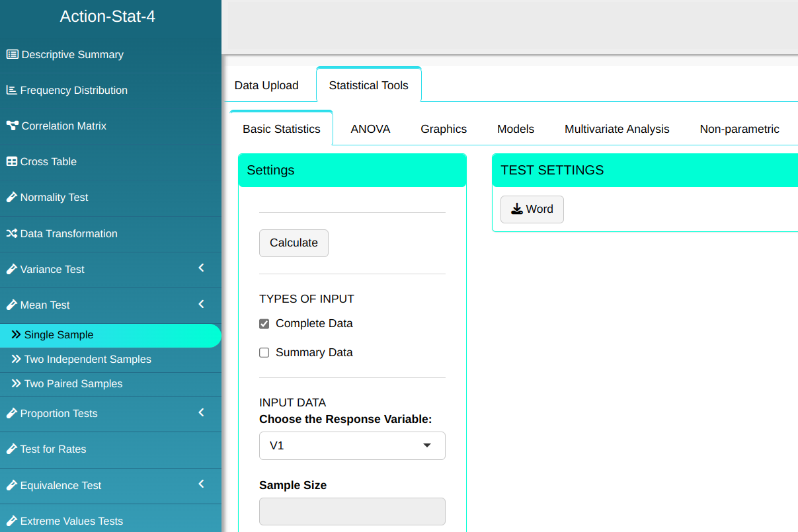The image size is (798, 532).
Task: Download results with the Word button
Action: tap(532, 209)
